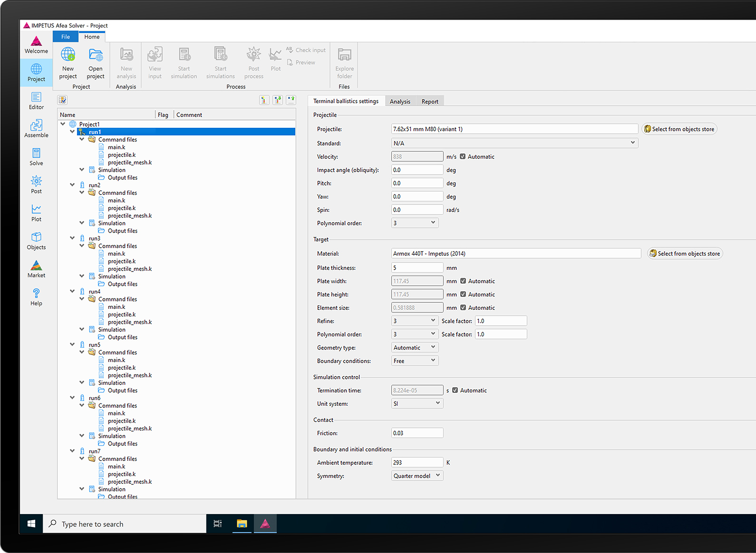Select the run3 tree item
The image size is (756, 553).
tap(95, 238)
